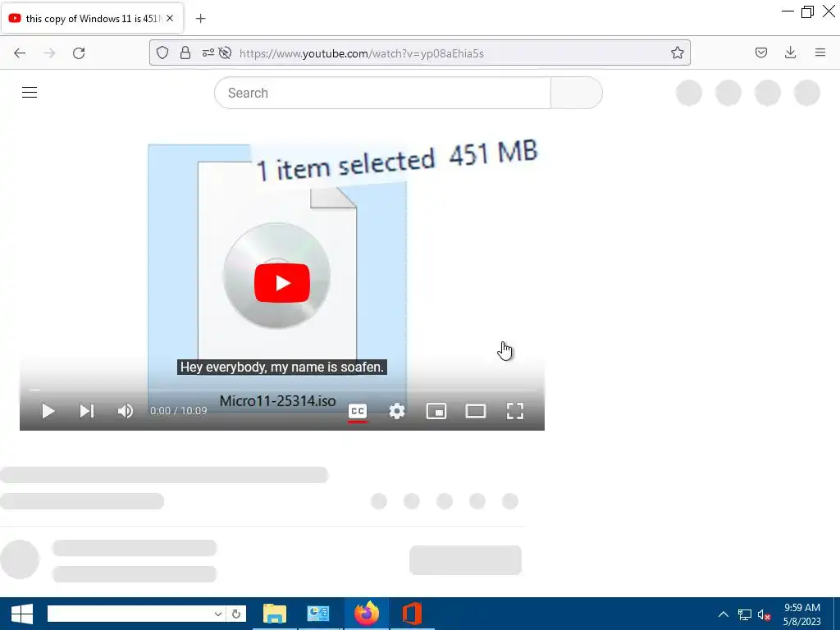
Task: Click subtitle 'Hey everybody, my name is soafen.'
Action: coord(282,367)
